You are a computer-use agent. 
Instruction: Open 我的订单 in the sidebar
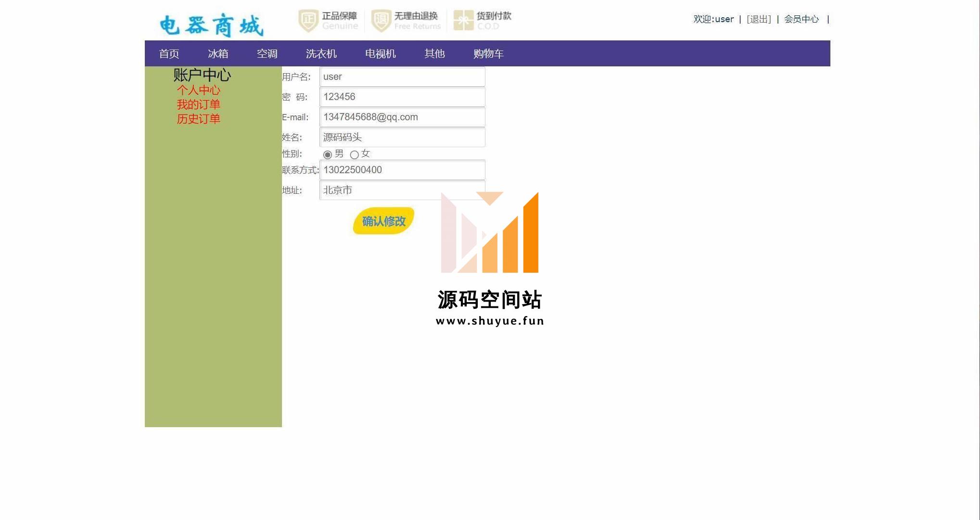pyautogui.click(x=198, y=104)
